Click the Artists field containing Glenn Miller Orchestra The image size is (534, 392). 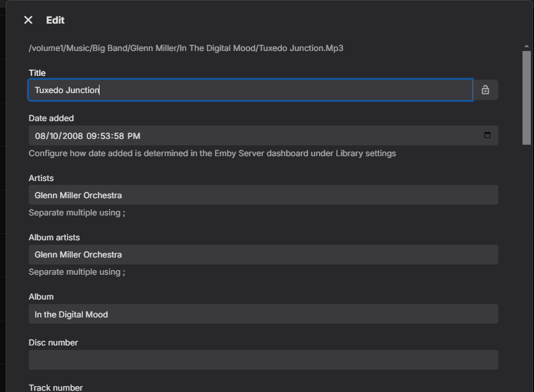click(x=191, y=194)
